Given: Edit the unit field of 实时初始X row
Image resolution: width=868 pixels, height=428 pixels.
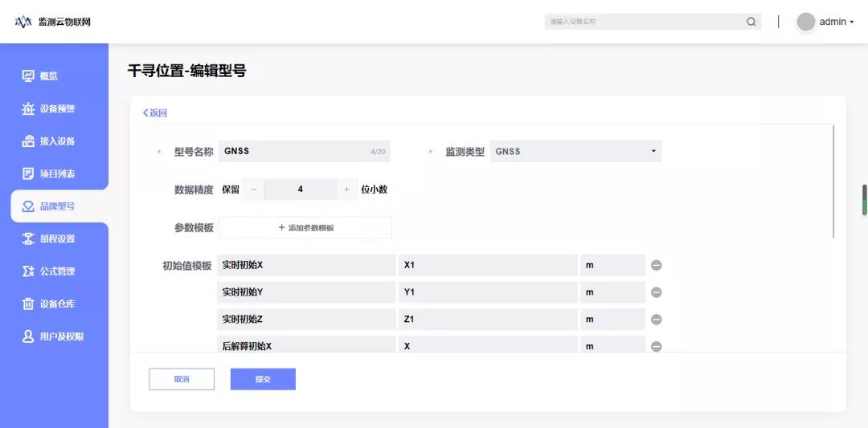Looking at the screenshot, I should point(612,266).
